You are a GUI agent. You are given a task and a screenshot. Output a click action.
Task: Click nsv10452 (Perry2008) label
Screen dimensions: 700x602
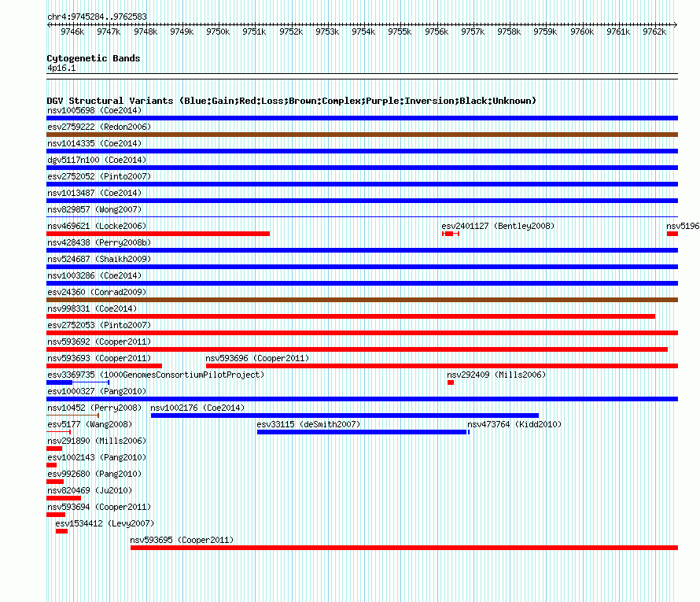click(x=94, y=408)
